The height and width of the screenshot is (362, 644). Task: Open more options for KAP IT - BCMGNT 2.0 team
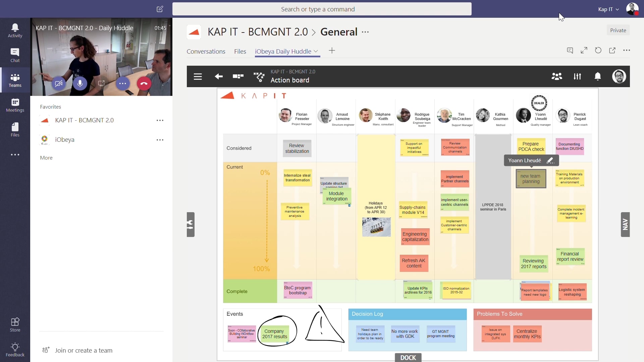click(x=160, y=120)
